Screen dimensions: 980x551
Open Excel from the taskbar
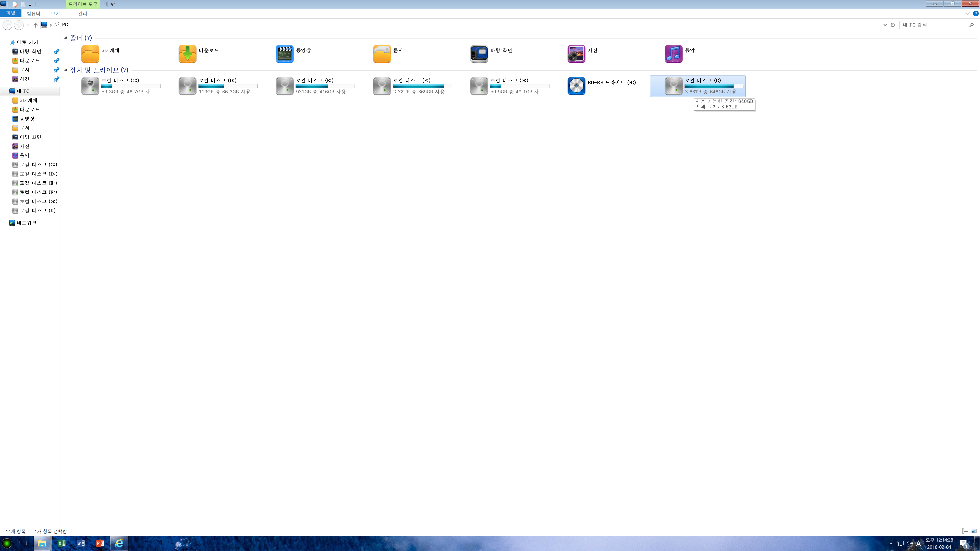61,543
